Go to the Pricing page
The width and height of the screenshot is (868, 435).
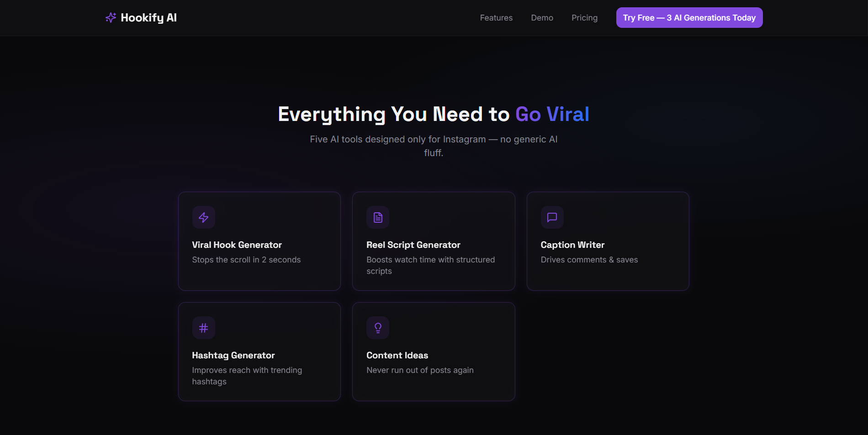click(x=584, y=17)
